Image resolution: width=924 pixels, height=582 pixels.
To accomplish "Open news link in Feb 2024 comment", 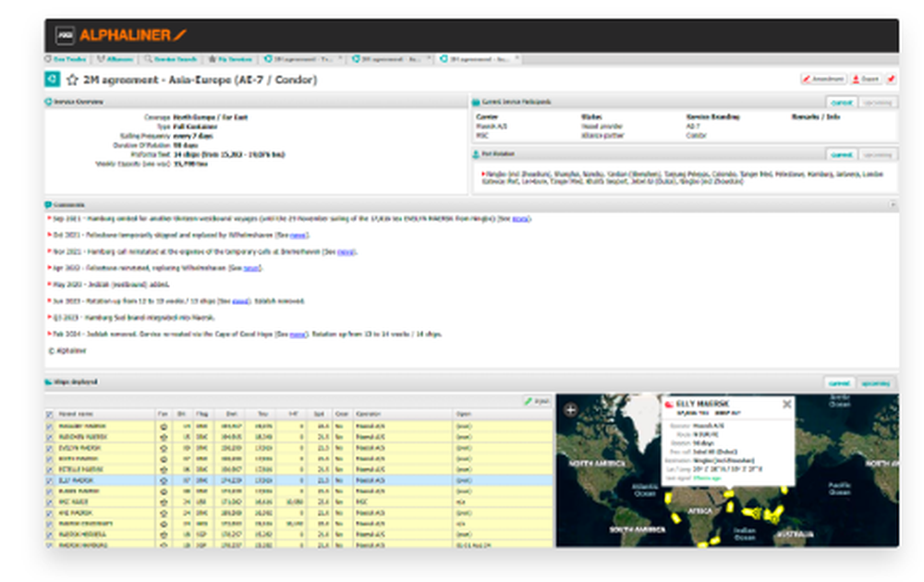I will point(298,334).
